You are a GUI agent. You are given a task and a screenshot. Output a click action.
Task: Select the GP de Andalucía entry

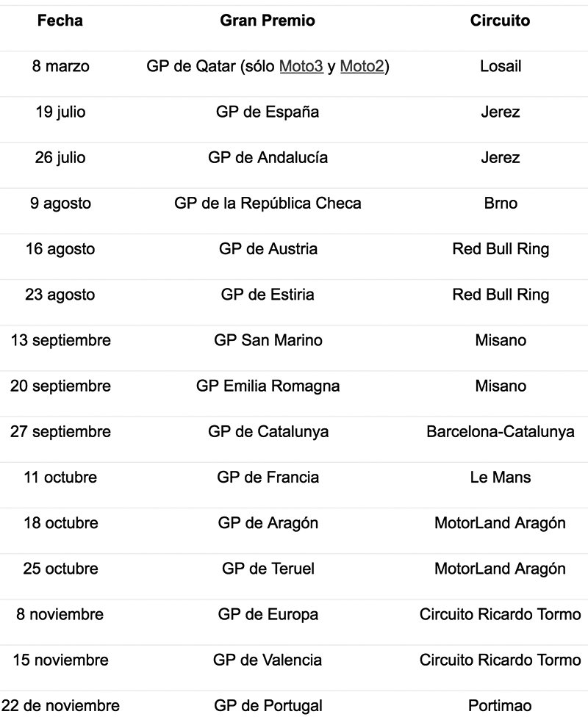(268, 158)
